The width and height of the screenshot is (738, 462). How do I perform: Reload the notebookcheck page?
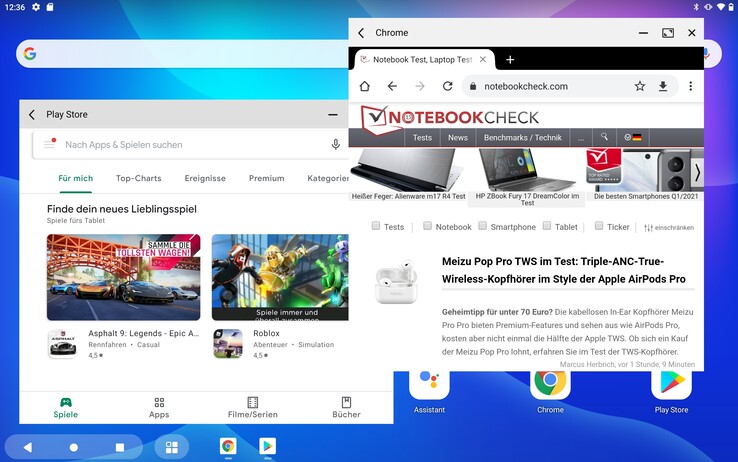click(448, 86)
